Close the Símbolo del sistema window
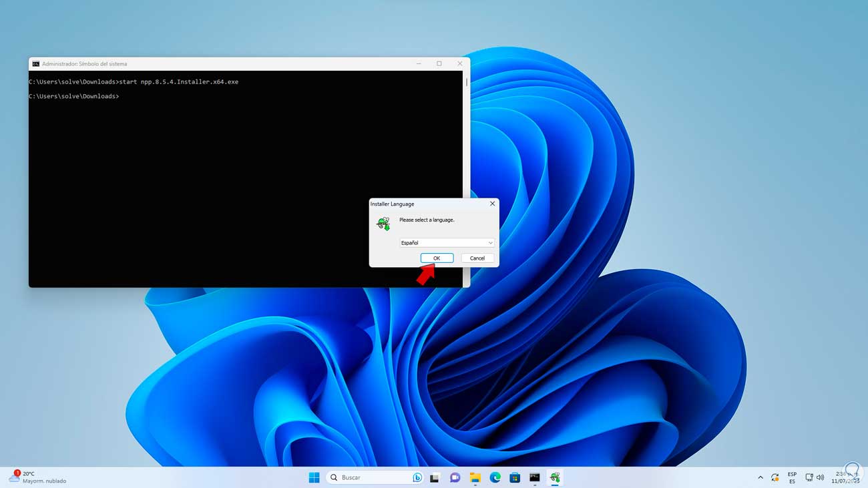This screenshot has width=868, height=488. pos(460,64)
